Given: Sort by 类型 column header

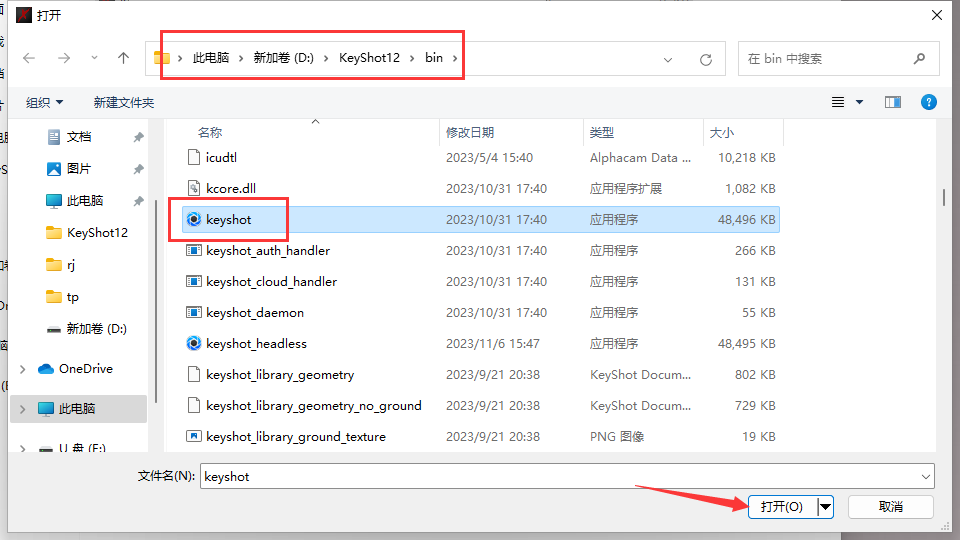Looking at the screenshot, I should 602,132.
